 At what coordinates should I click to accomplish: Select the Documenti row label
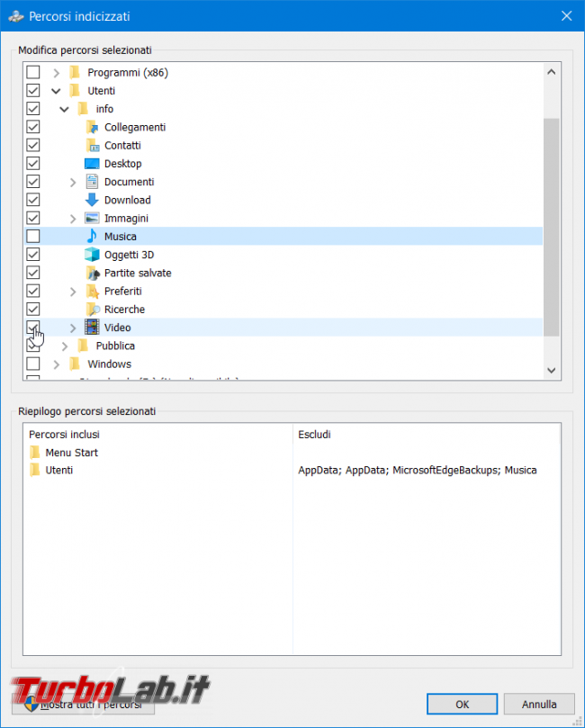[x=129, y=182]
